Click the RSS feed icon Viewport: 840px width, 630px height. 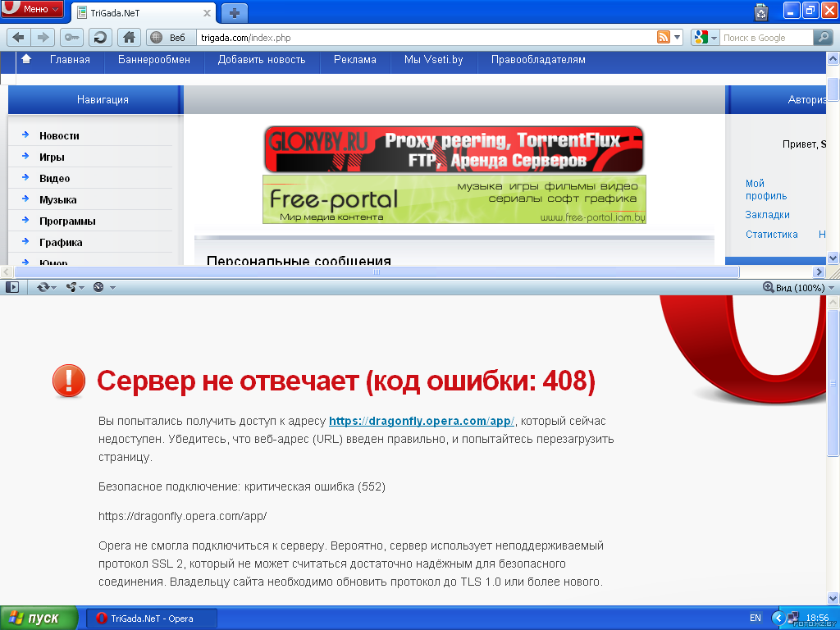663,38
